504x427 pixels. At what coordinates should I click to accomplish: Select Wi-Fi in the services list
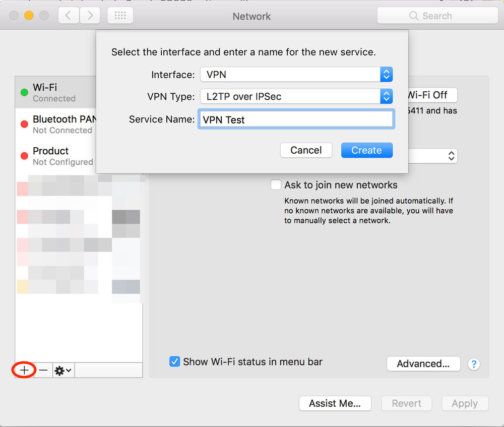click(x=55, y=92)
